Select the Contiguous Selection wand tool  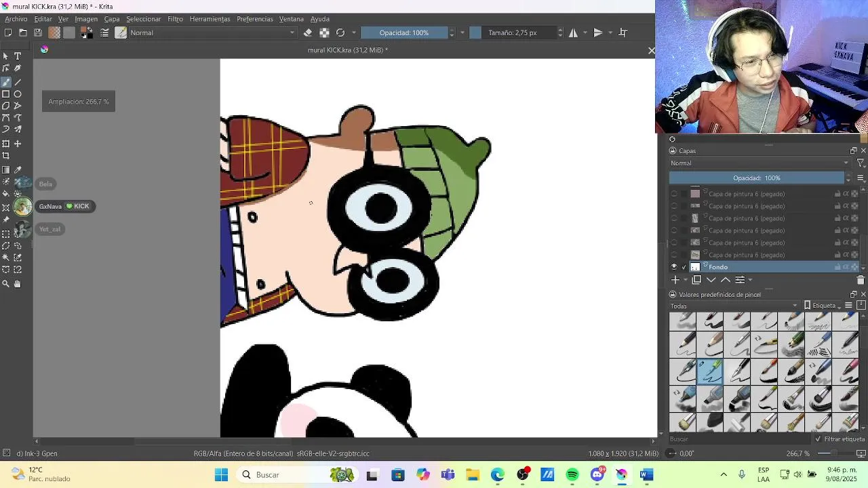click(x=6, y=258)
